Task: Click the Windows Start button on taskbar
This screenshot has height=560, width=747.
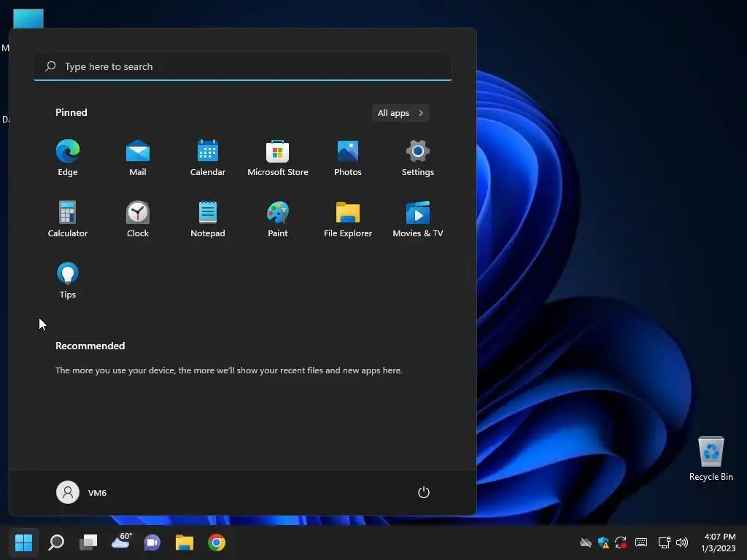Action: [x=23, y=542]
